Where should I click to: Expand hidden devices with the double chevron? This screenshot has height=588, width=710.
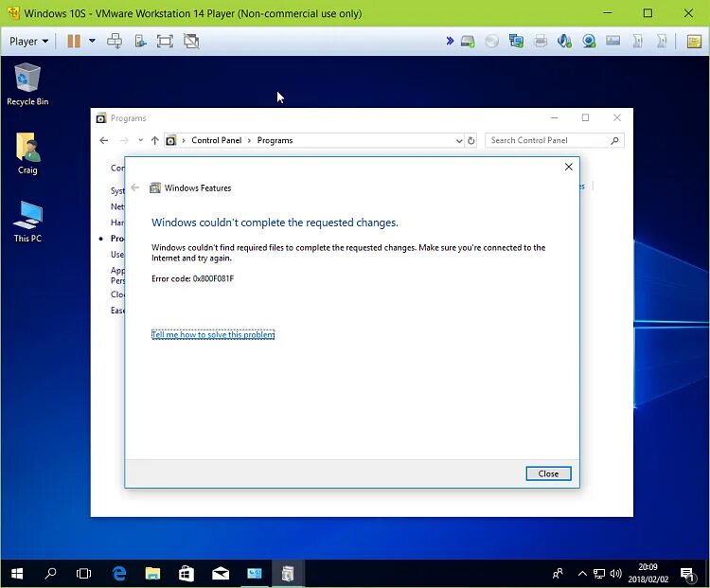pyautogui.click(x=450, y=42)
